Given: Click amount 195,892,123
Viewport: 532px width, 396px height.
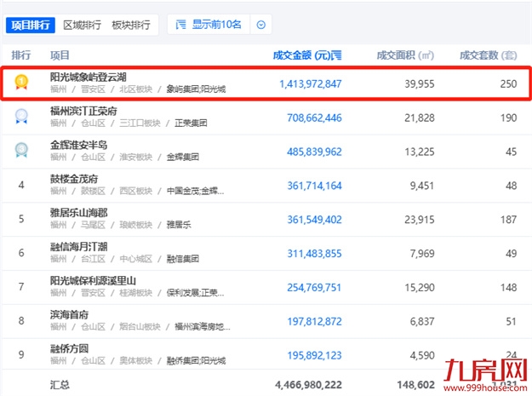Looking at the screenshot, I should pyautogui.click(x=314, y=355).
